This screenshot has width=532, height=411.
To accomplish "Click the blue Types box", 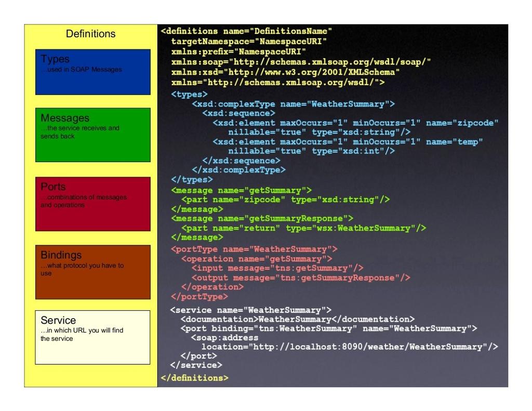I will tap(92, 72).
